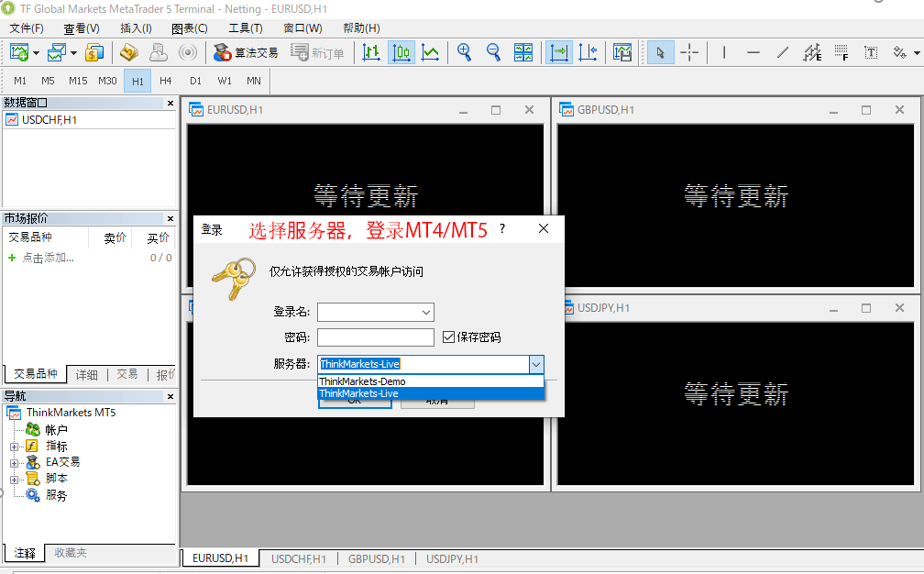Open new chart dropdown arrow
The width and height of the screenshot is (924, 574).
36,53
